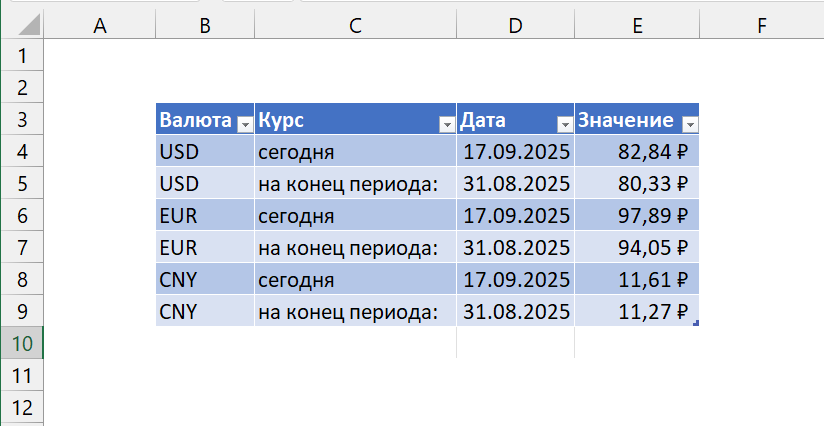Select USD cell in row 5

click(x=205, y=183)
